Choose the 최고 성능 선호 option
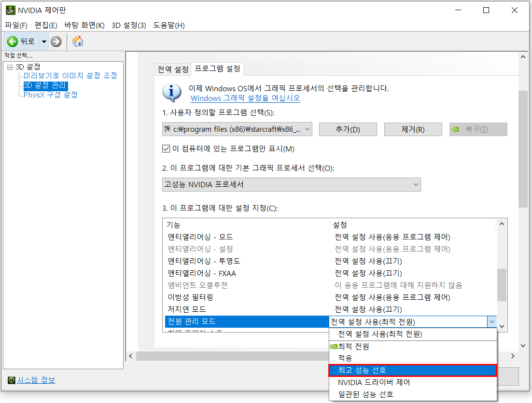The width and height of the screenshot is (532, 403). [413, 371]
